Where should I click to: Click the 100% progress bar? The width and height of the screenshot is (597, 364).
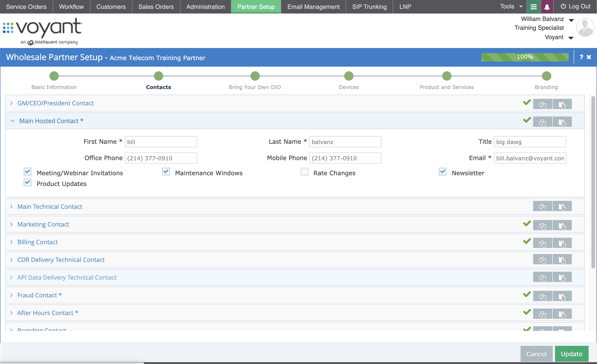click(524, 57)
